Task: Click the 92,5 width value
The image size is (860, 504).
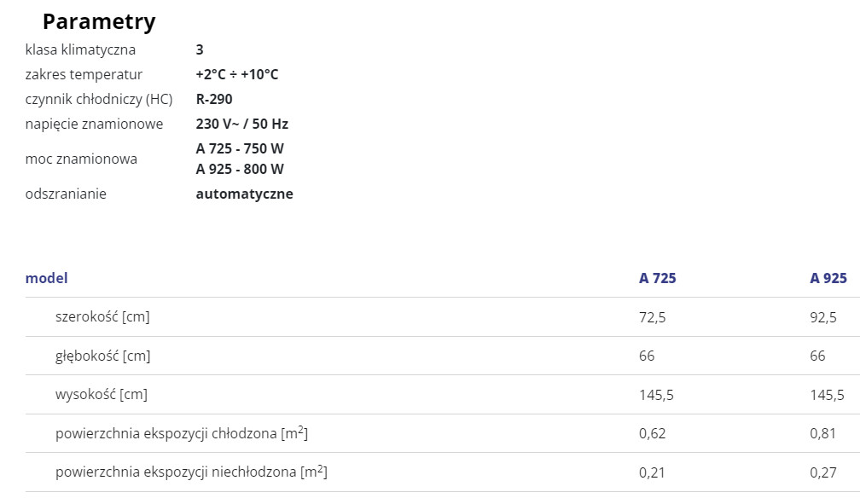Action: pos(823,317)
